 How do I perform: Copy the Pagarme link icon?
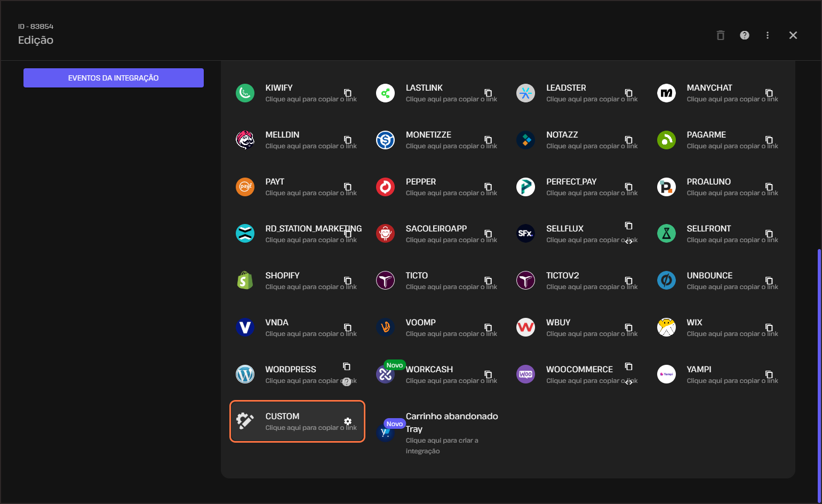click(769, 140)
